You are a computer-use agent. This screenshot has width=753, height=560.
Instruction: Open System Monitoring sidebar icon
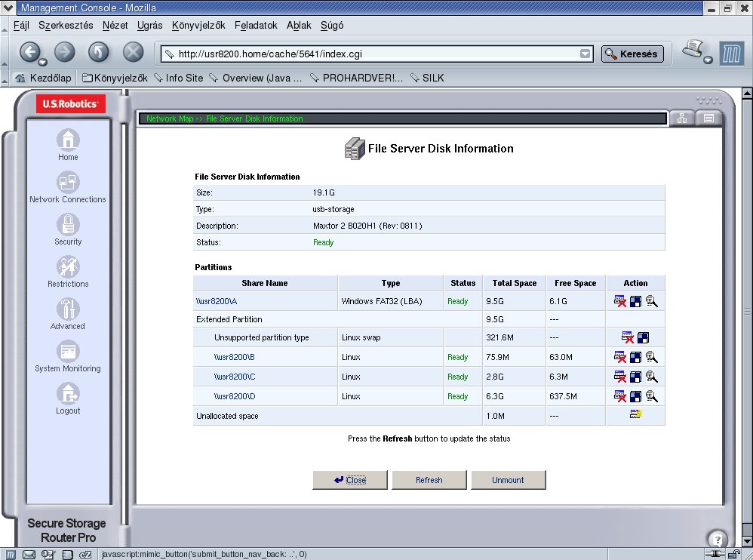pos(68,352)
